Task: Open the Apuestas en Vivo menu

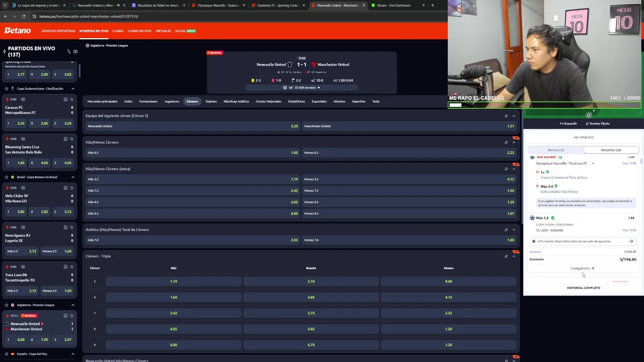Action: (x=94, y=31)
